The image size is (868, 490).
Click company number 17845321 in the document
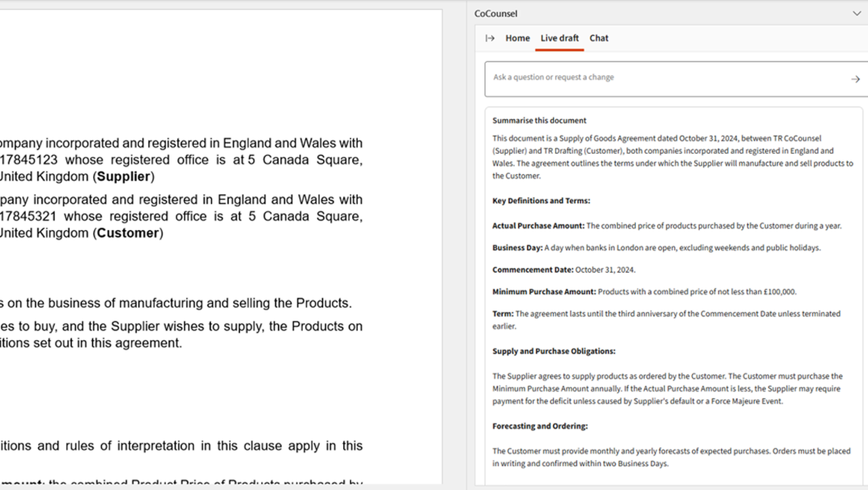pos(28,216)
